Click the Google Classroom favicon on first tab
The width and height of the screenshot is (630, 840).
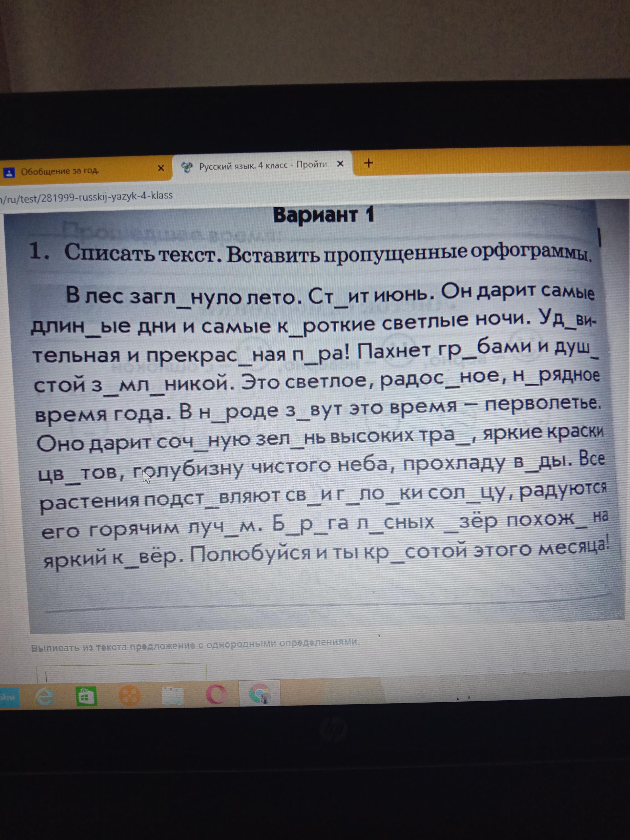point(9,173)
